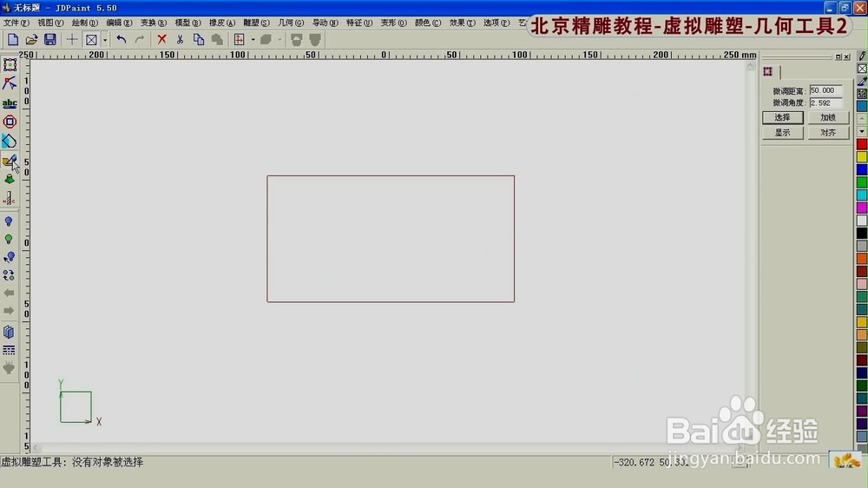Viewport: 868px width, 488px height.
Task: Click the blue layered blocks icon
Action: click(9, 332)
